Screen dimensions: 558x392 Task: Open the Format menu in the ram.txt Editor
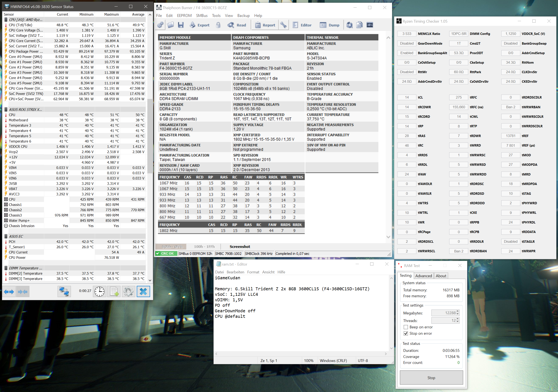(253, 272)
